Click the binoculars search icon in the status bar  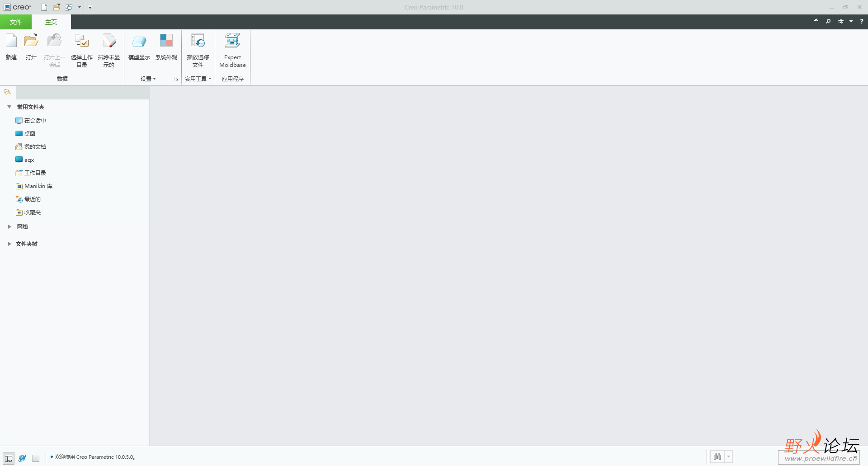pos(717,457)
